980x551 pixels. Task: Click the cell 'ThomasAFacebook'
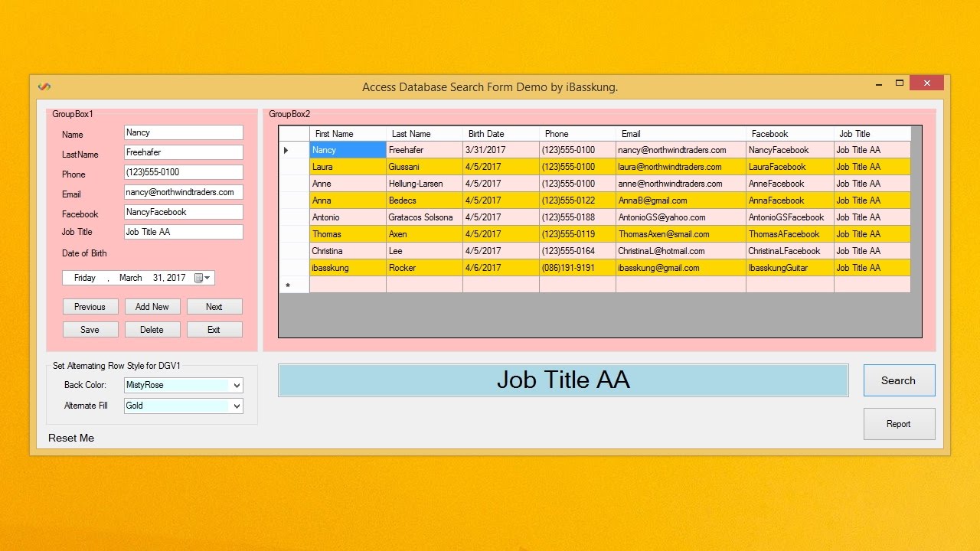pyautogui.click(x=790, y=234)
